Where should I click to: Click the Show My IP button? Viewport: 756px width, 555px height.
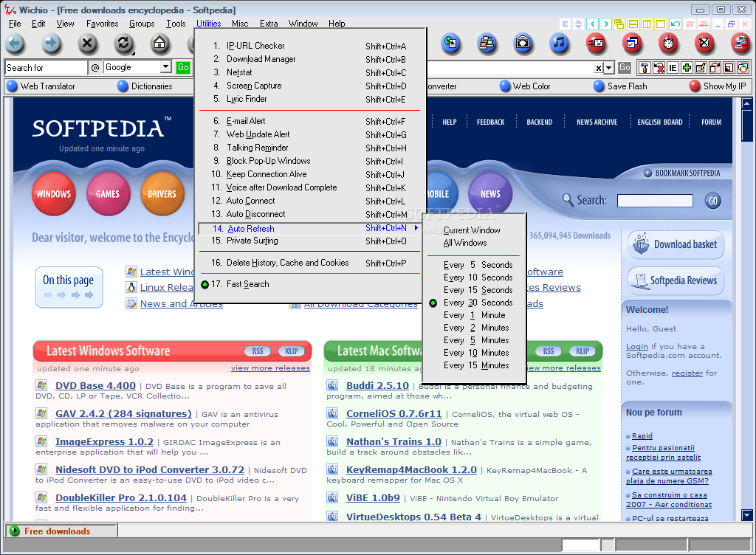(x=718, y=86)
